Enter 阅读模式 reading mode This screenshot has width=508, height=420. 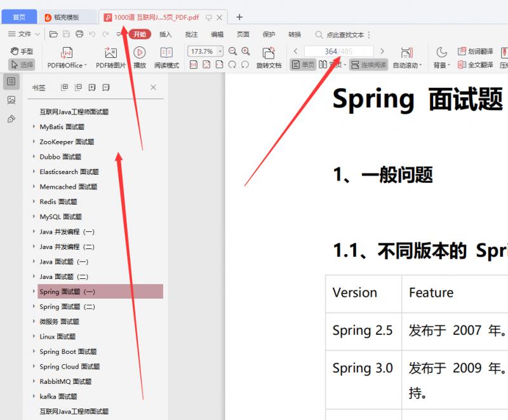coord(166,58)
